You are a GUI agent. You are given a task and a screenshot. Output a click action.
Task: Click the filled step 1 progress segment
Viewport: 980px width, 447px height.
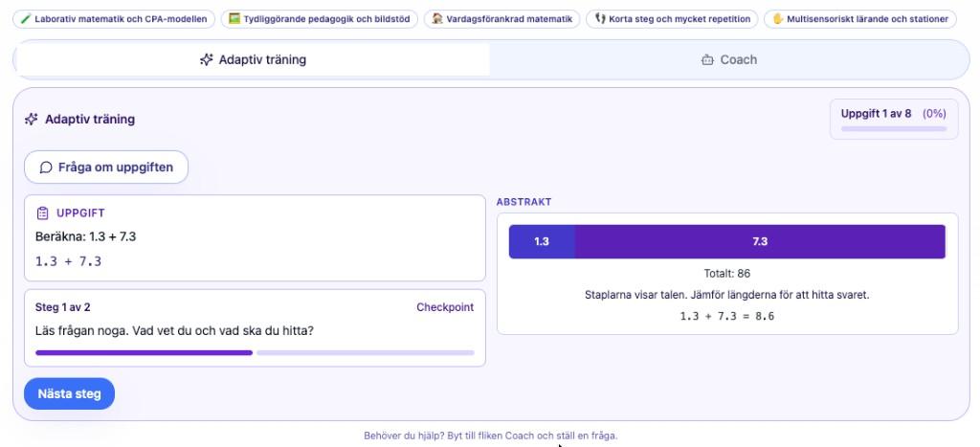point(144,352)
